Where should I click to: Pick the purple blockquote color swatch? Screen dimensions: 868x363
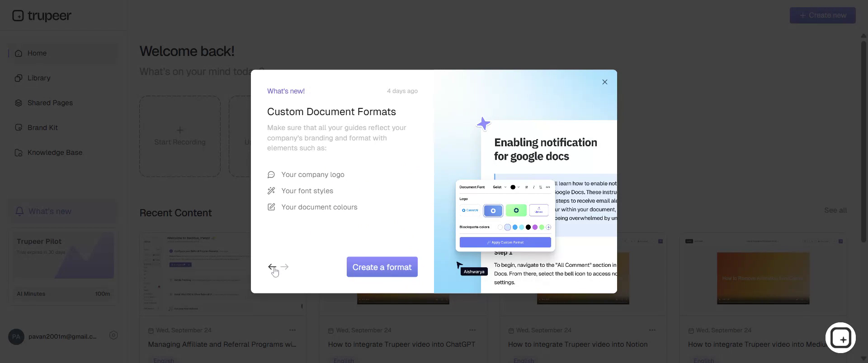coord(535,227)
